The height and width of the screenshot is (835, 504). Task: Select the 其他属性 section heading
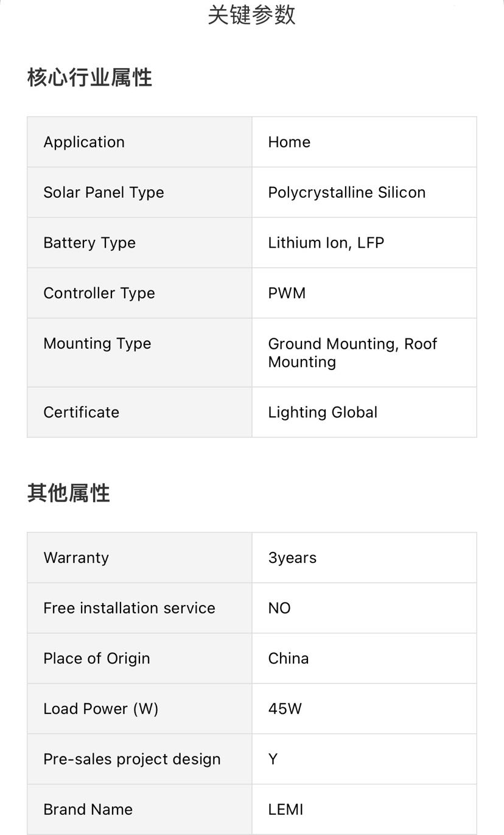(x=68, y=493)
